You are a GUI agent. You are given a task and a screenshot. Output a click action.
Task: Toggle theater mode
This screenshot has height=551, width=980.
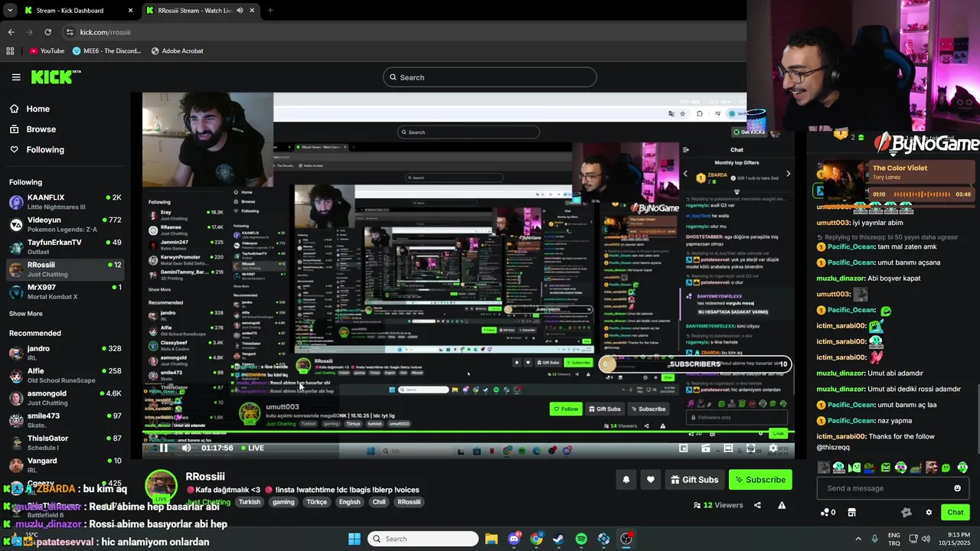pyautogui.click(x=728, y=448)
